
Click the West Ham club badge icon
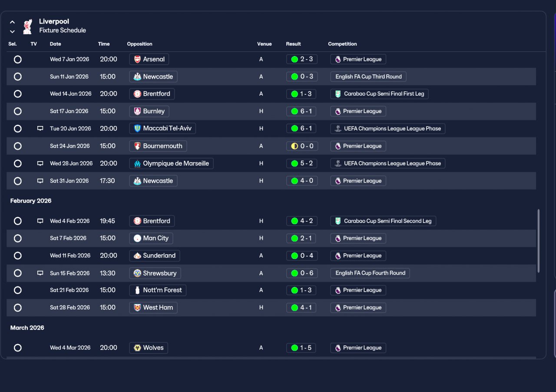[137, 307]
